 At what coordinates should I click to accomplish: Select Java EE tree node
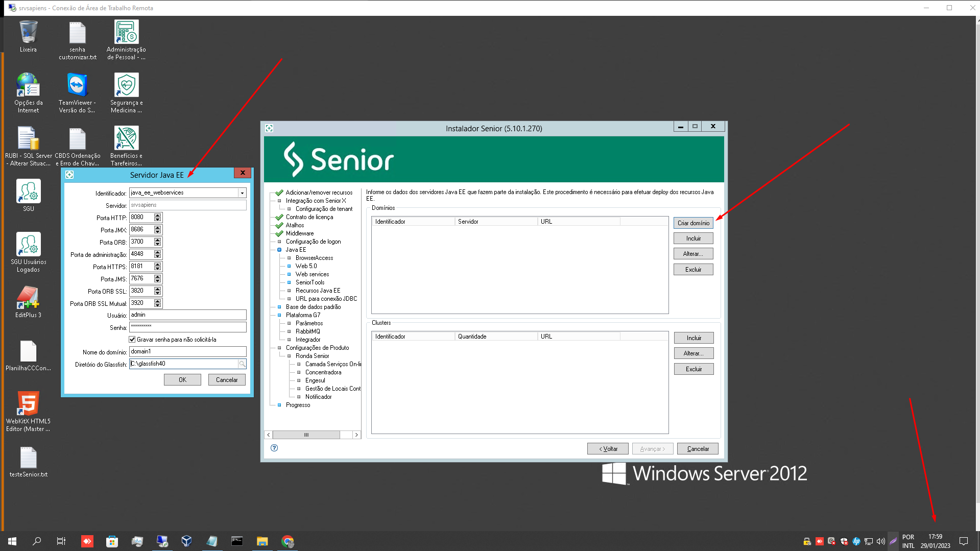tap(296, 250)
